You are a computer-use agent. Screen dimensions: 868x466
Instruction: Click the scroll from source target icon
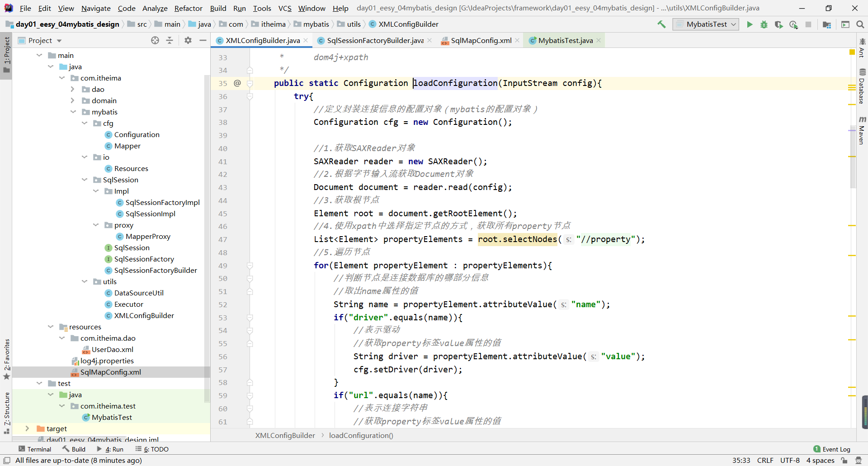[155, 40]
